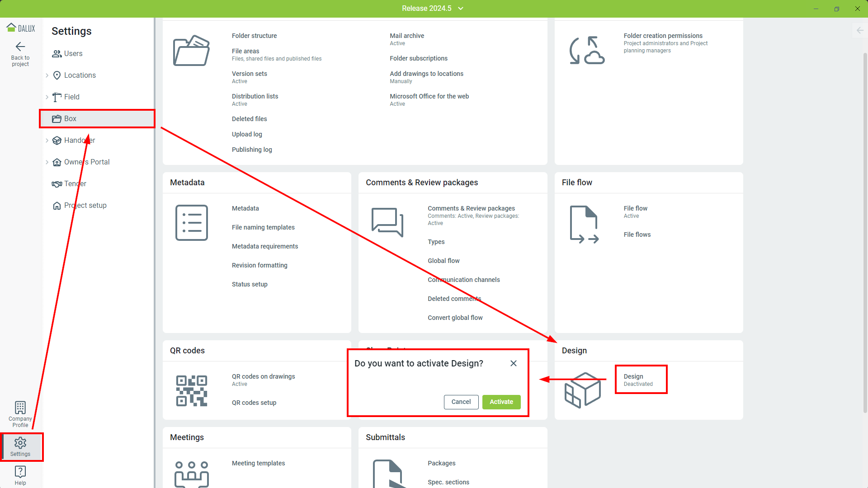Close the activate Design dialog
The height and width of the screenshot is (488, 868).
(514, 363)
